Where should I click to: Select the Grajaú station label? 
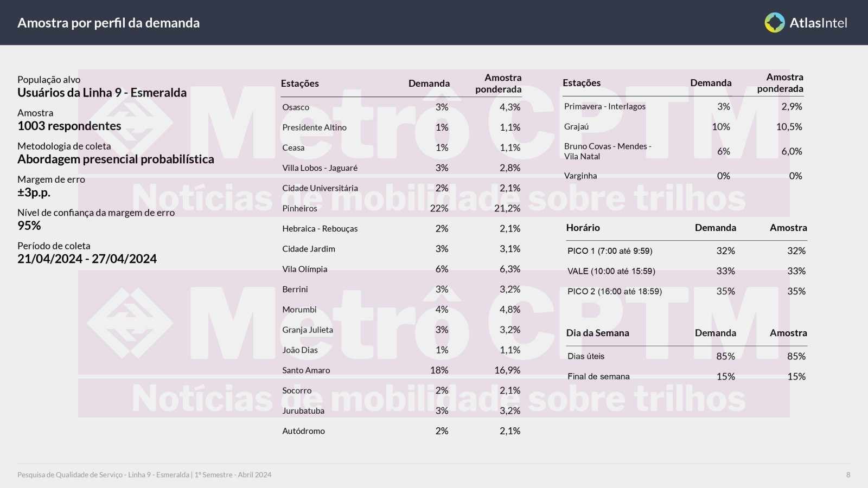click(576, 127)
